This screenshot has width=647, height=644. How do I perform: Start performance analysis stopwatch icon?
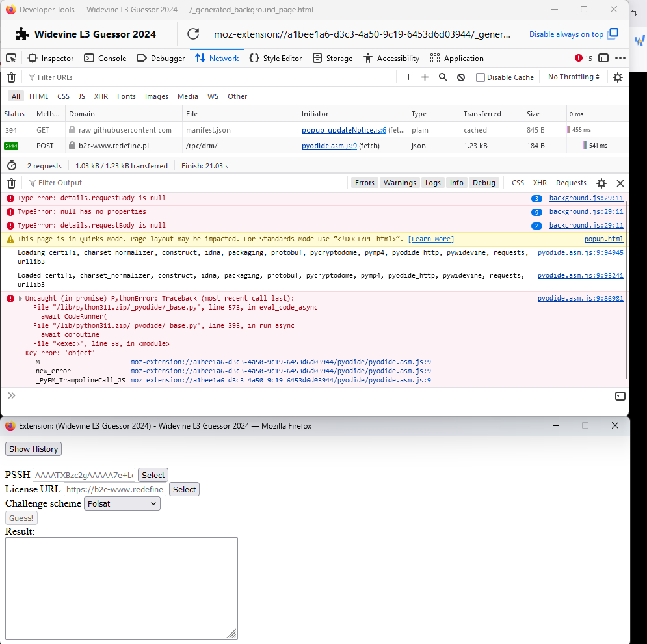pyautogui.click(x=12, y=165)
